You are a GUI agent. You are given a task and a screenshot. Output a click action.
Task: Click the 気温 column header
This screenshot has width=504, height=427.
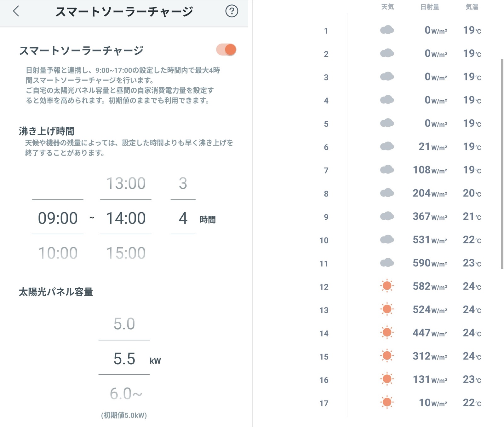pyautogui.click(x=472, y=7)
